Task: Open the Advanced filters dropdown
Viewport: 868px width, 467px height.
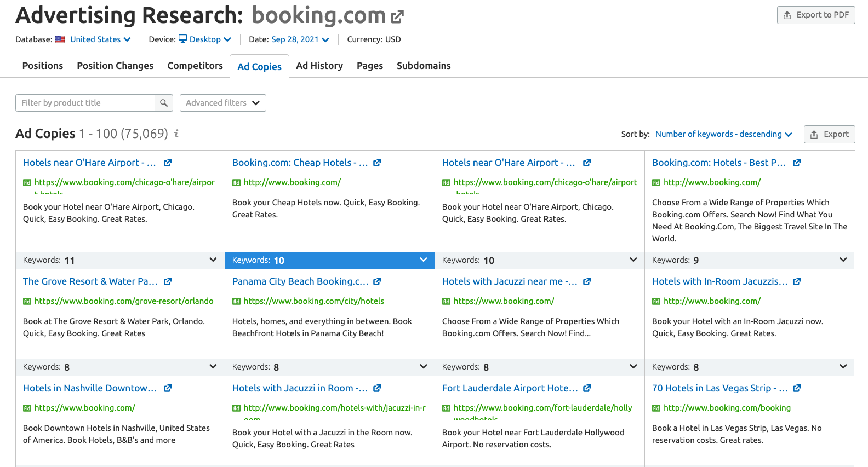Action: (x=223, y=103)
